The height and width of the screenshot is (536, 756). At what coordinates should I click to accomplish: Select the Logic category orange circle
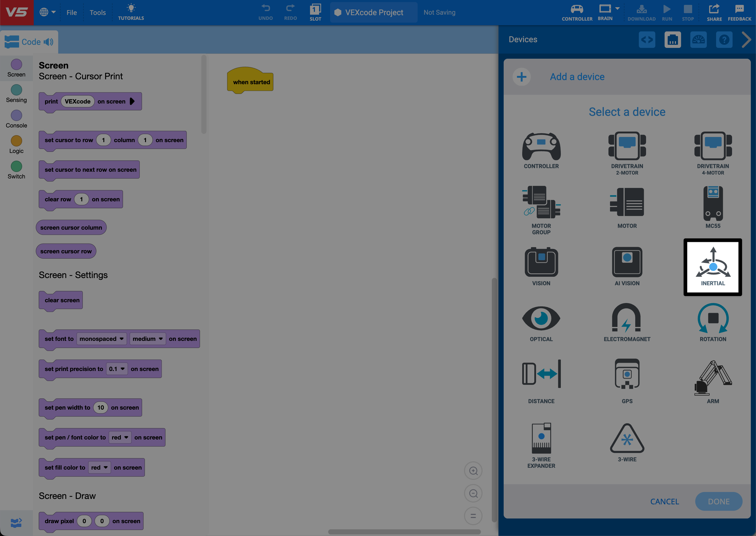(16, 141)
